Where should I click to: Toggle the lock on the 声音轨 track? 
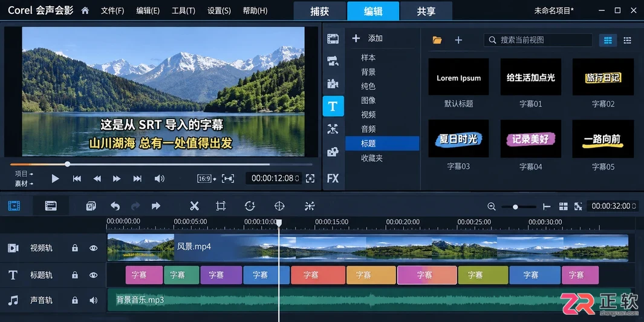pyautogui.click(x=75, y=300)
